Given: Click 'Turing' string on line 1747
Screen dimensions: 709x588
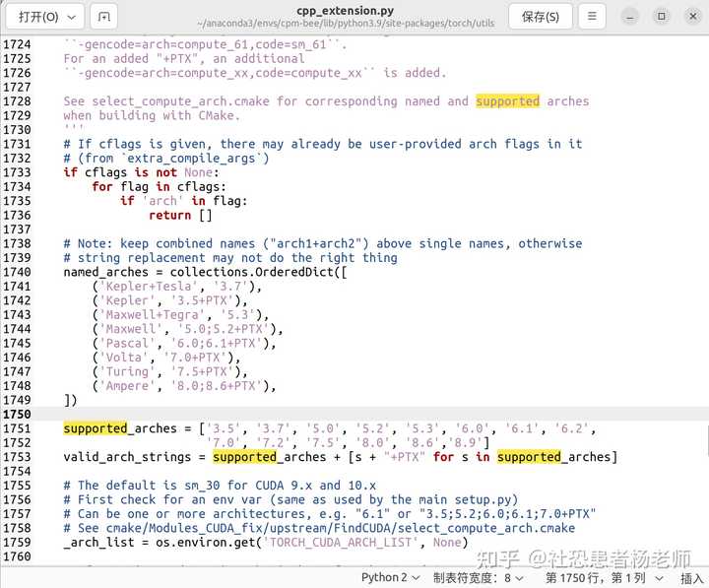Looking at the screenshot, I should click(127, 371).
